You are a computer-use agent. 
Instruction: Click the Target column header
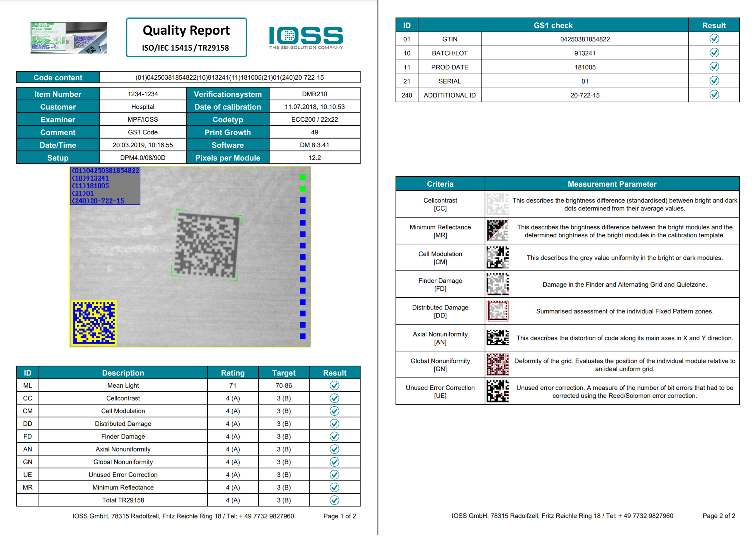pos(284,373)
